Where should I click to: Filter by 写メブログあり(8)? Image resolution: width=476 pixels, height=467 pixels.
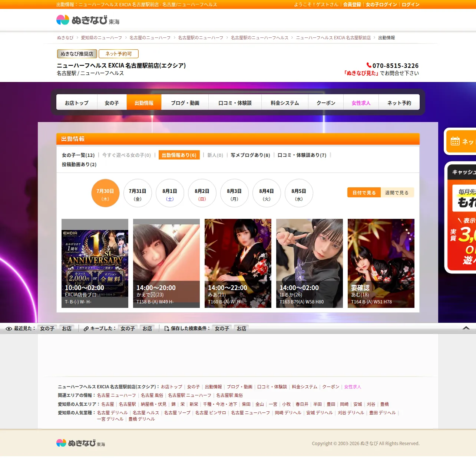tap(250, 155)
